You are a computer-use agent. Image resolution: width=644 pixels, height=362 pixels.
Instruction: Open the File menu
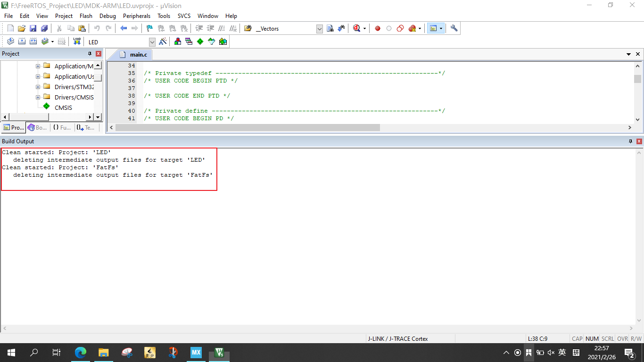[x=8, y=16]
